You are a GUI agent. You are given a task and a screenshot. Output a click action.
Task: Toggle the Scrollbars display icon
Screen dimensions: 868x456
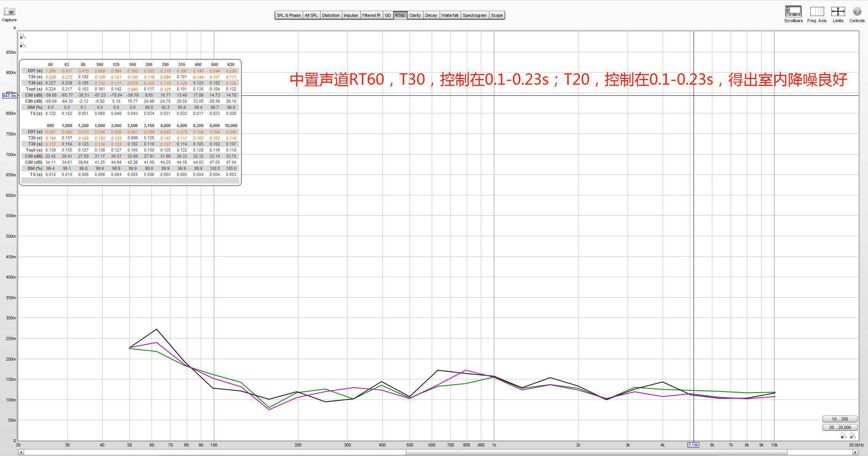[x=793, y=11]
